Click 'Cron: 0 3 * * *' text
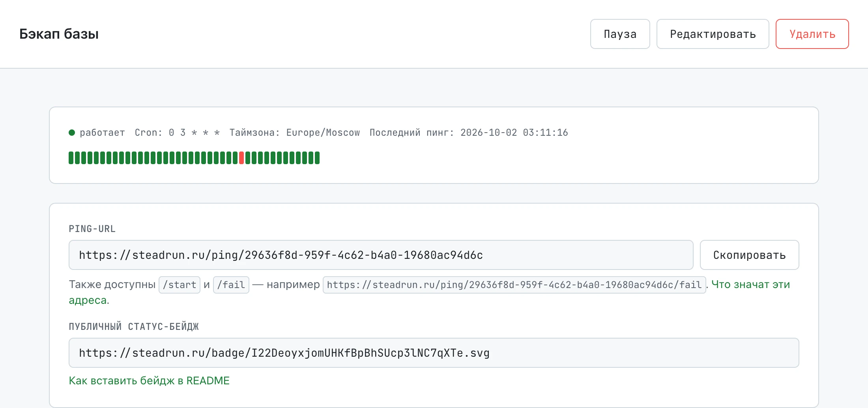The height and width of the screenshot is (408, 868). click(x=177, y=133)
